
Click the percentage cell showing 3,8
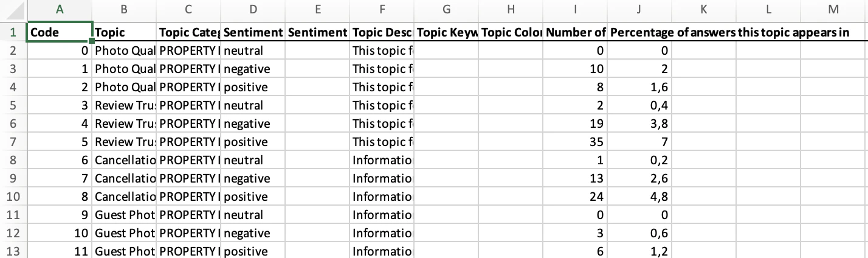click(639, 124)
